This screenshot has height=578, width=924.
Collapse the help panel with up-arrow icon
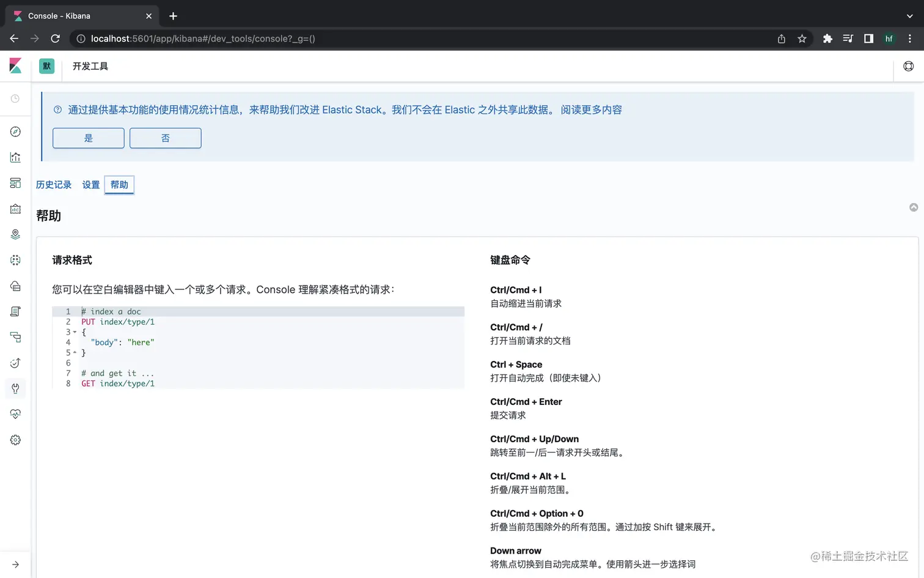[x=914, y=207]
